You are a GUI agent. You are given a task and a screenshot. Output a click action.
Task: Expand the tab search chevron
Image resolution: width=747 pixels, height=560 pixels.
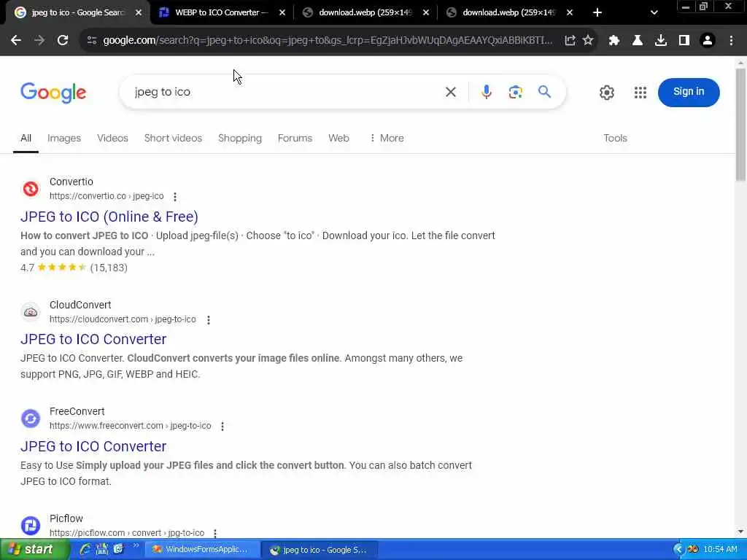pyautogui.click(x=654, y=13)
